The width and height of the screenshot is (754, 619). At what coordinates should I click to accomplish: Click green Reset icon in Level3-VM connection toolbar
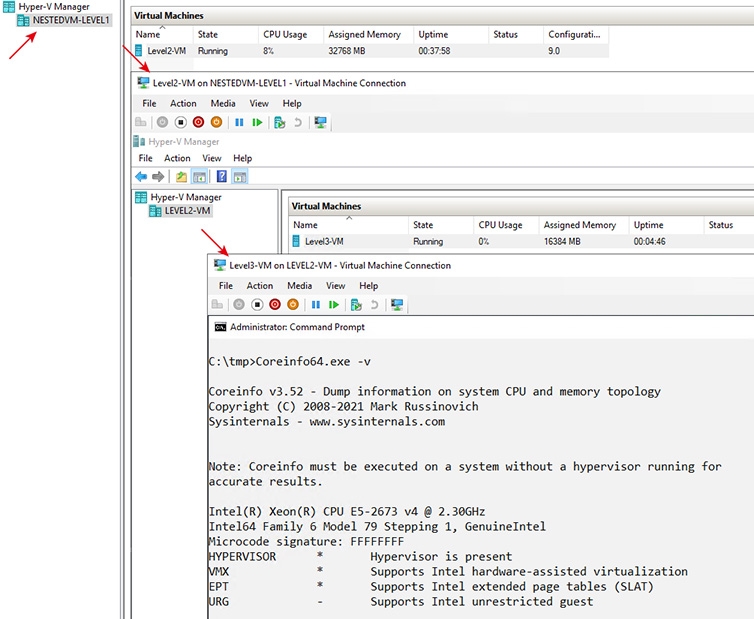pos(334,304)
